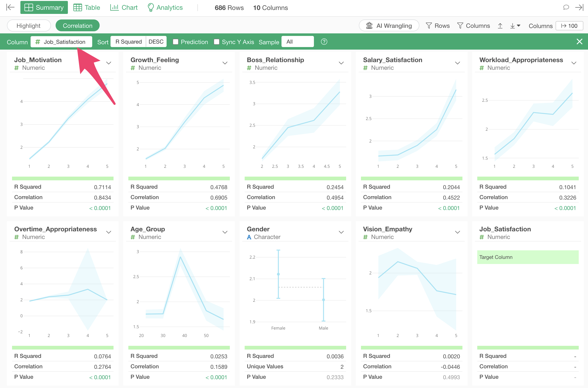Collapse right panel arrow icon
This screenshot has width=588, height=388.
(579, 7)
